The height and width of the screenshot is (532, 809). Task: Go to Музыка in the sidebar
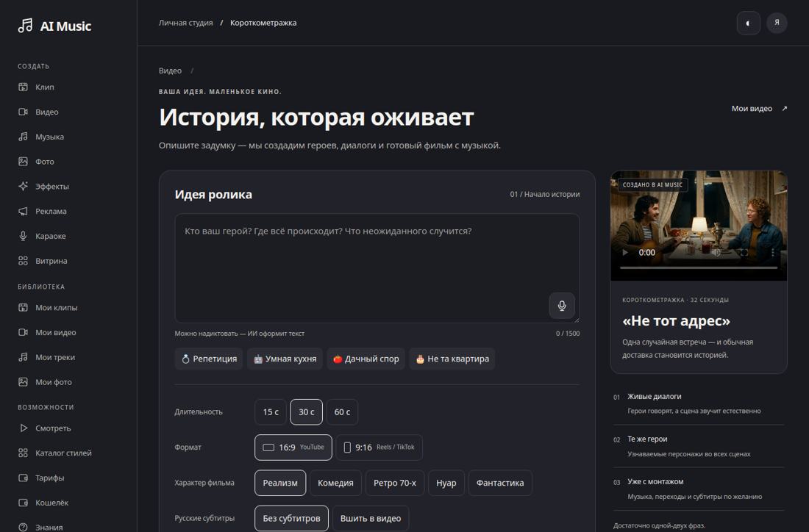click(41, 137)
